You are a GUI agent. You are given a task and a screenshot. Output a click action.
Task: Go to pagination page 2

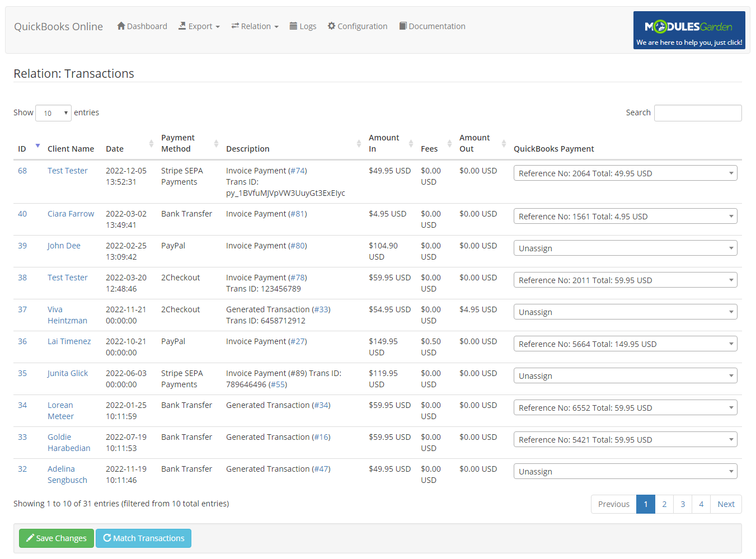664,504
